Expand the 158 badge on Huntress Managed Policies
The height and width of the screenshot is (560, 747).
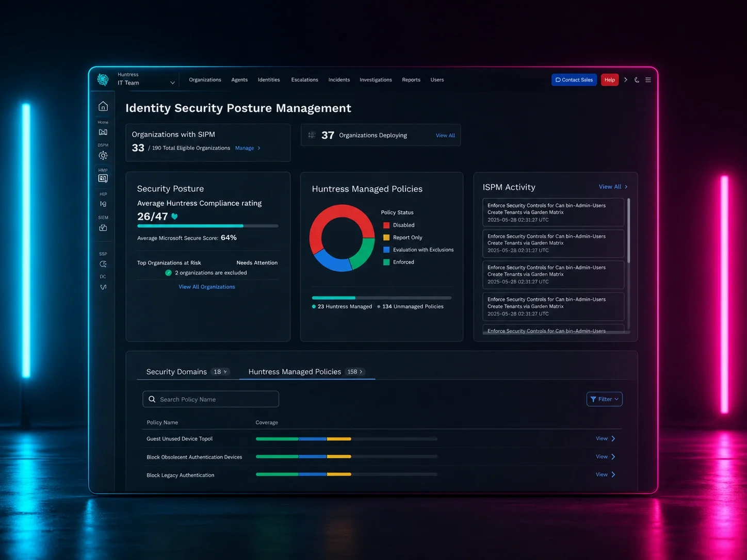[355, 372]
